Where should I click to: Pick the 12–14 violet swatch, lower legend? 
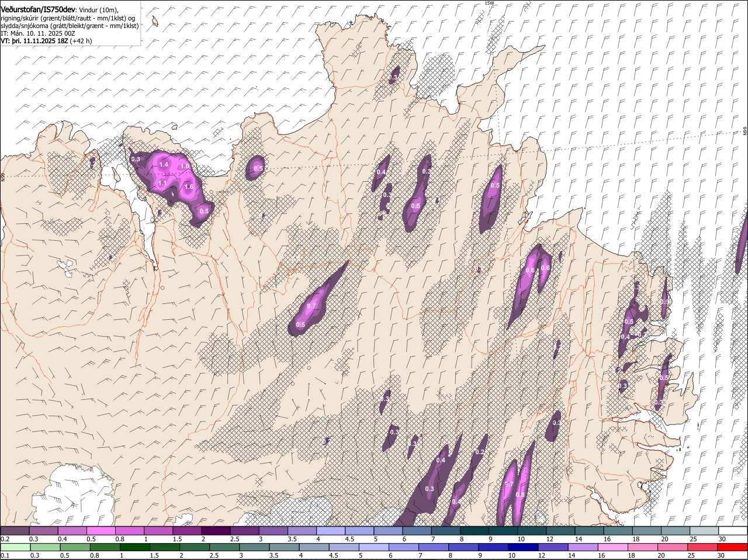(x=553, y=548)
